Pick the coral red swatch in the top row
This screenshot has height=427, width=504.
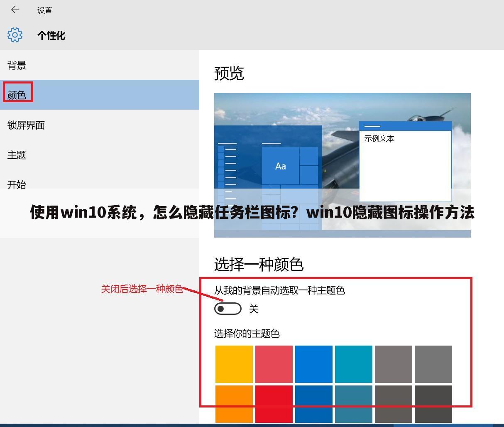click(274, 364)
